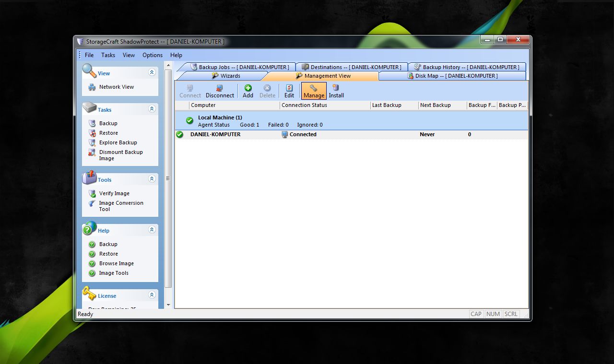
Task: Collapse the View panel
Action: pyautogui.click(x=152, y=72)
